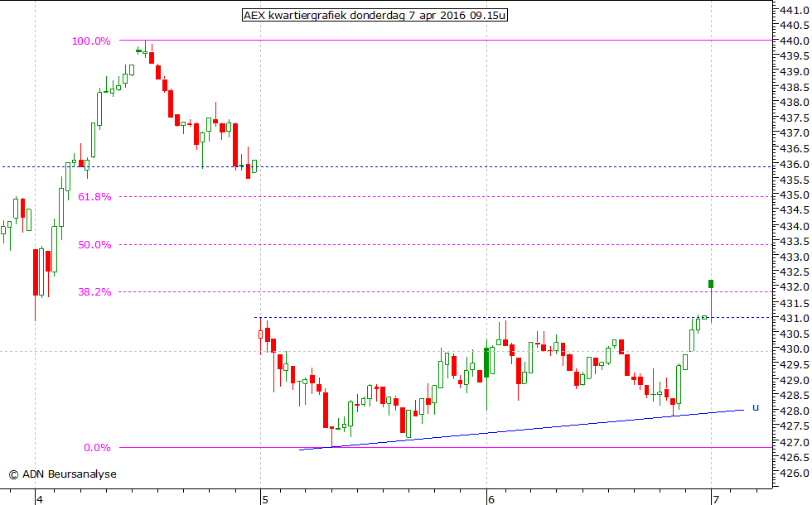
Task: Select the 61.8% Fibonacci label
Action: [94, 197]
